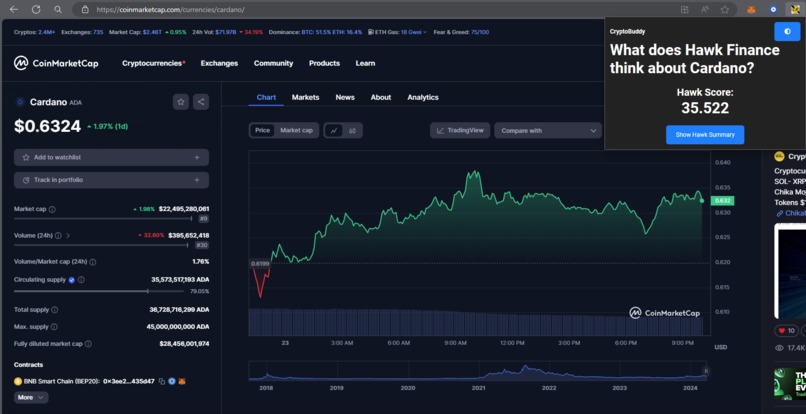
Task: Click the site padlock icon in address bar
Action: coord(85,9)
